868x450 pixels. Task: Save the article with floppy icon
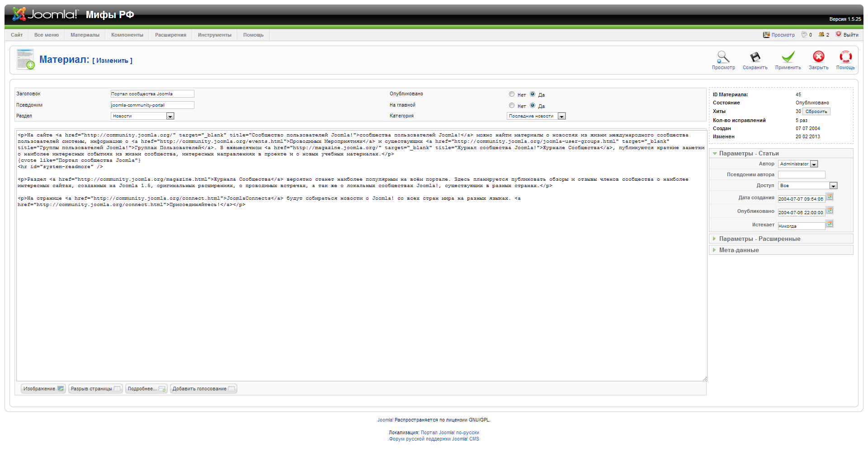tap(755, 57)
